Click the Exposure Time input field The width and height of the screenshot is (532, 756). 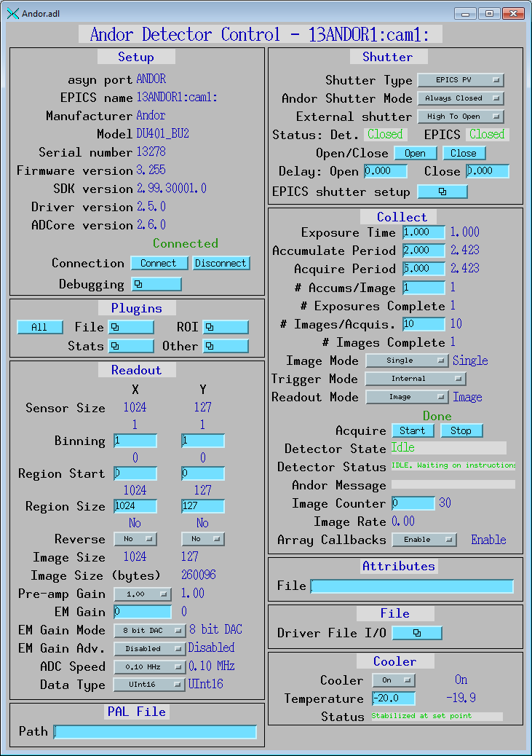[424, 232]
